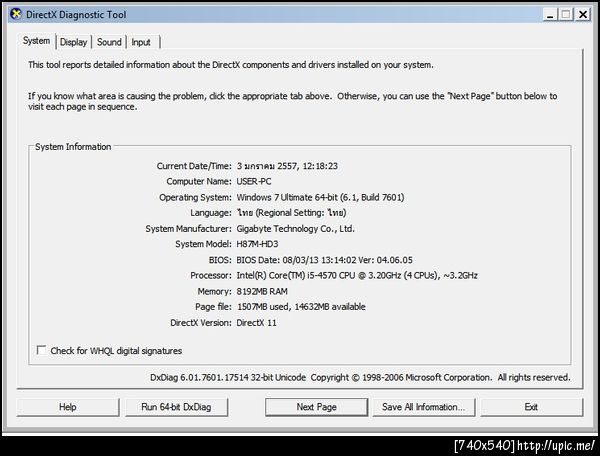Minimize the DirectX Diagnostic Tool window

click(x=550, y=15)
